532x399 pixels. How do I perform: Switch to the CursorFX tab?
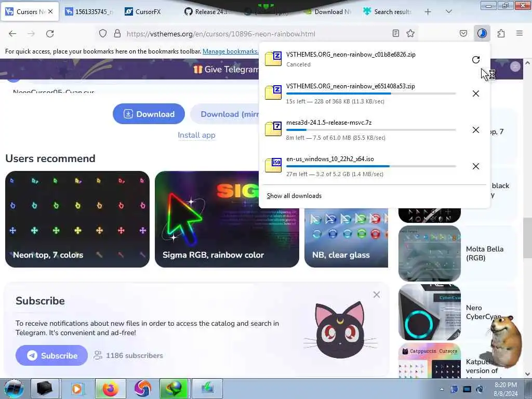tap(144, 11)
